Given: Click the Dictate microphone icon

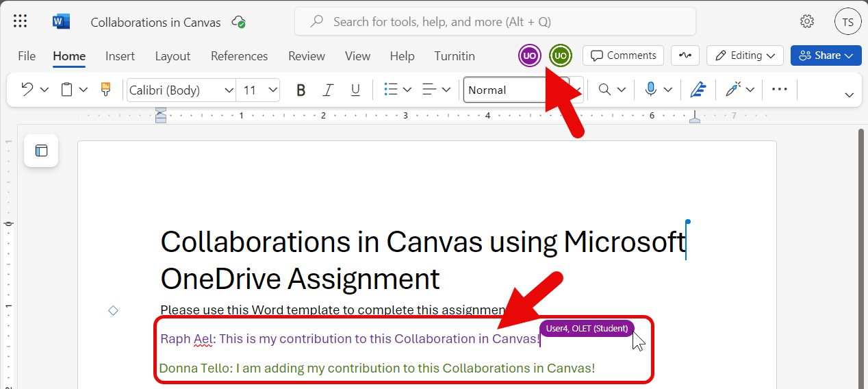Looking at the screenshot, I should click(650, 89).
